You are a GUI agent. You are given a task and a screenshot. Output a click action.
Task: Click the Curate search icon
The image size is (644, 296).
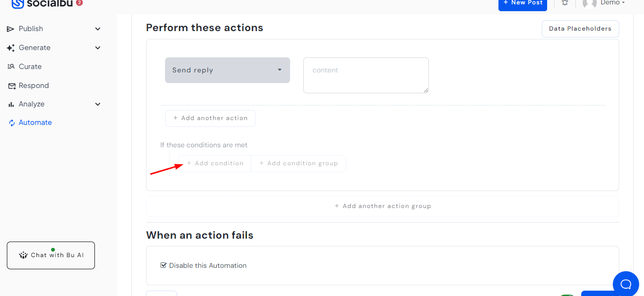pyautogui.click(x=11, y=66)
